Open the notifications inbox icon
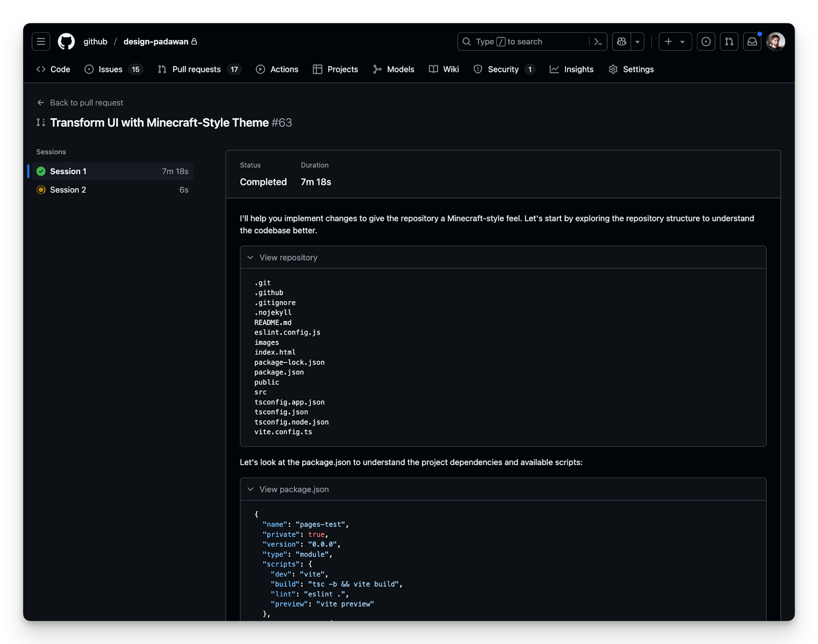This screenshot has width=818, height=644. pos(752,41)
